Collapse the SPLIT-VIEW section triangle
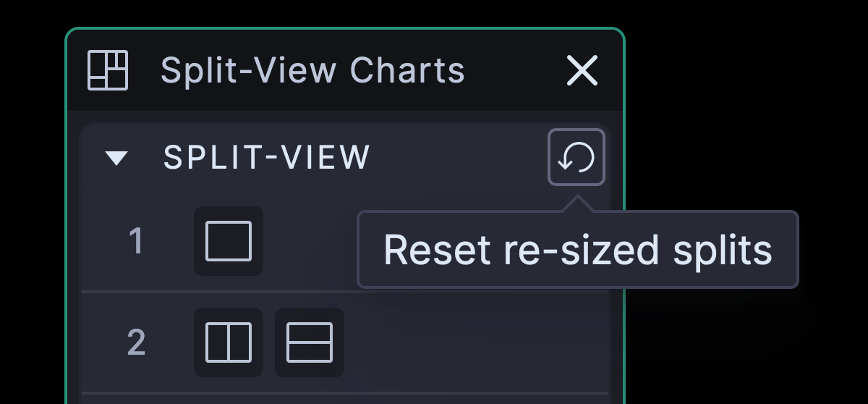 (116, 158)
